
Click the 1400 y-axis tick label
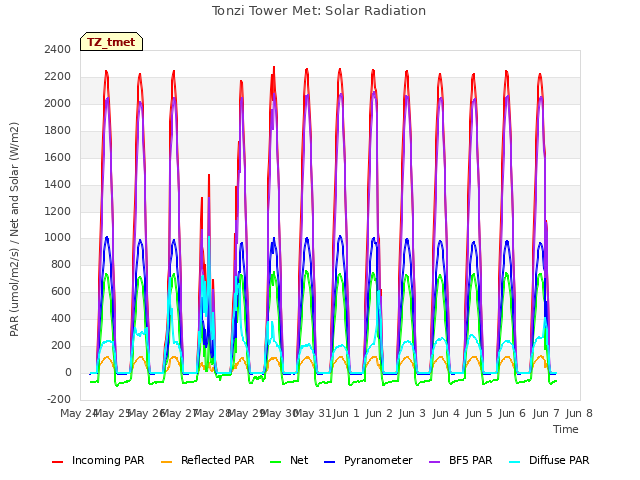pos(58,184)
